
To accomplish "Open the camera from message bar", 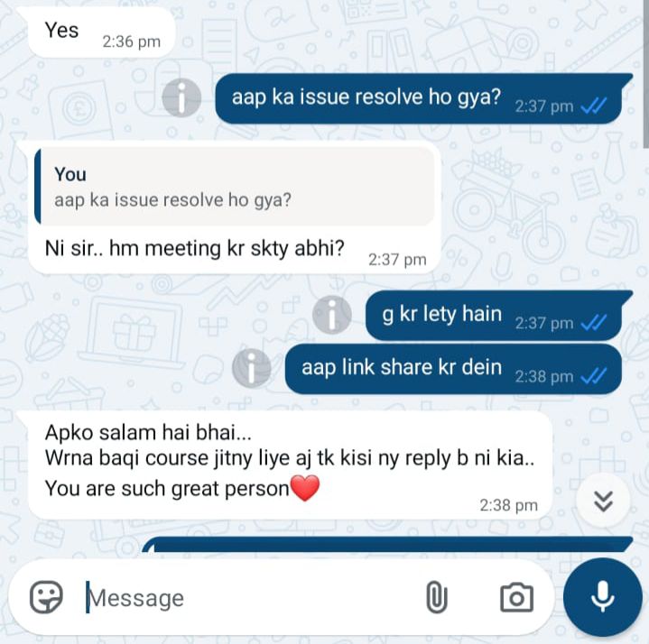I will click(x=516, y=598).
